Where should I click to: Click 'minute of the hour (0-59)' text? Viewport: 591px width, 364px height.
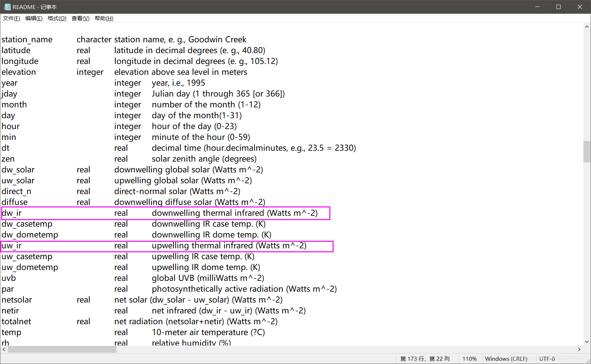point(201,137)
